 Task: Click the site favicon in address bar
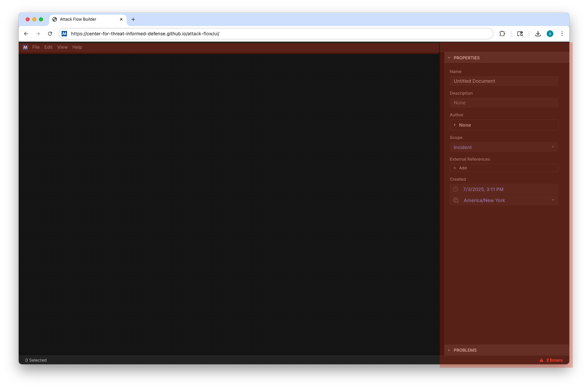coord(64,34)
